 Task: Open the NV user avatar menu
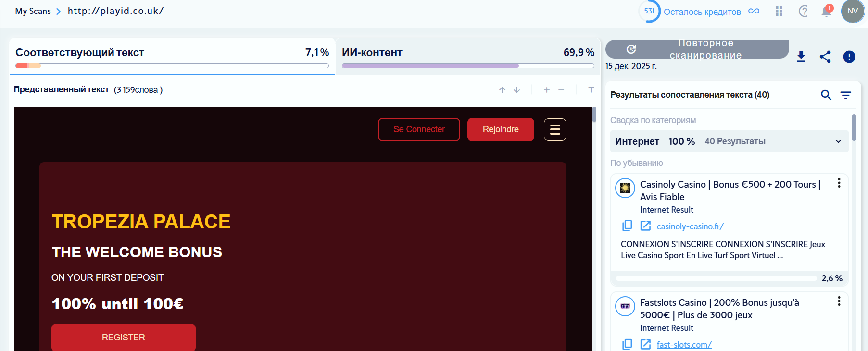tap(853, 11)
